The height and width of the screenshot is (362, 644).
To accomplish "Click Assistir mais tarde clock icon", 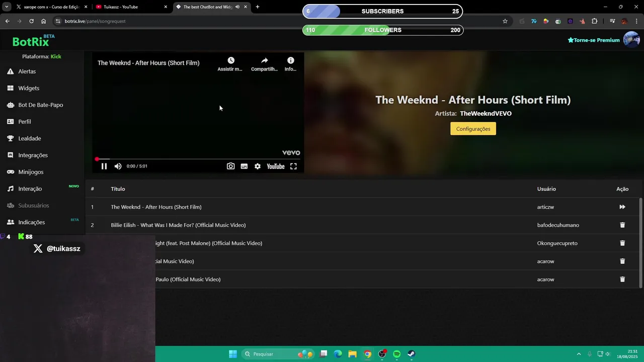I will click(x=230, y=64).
